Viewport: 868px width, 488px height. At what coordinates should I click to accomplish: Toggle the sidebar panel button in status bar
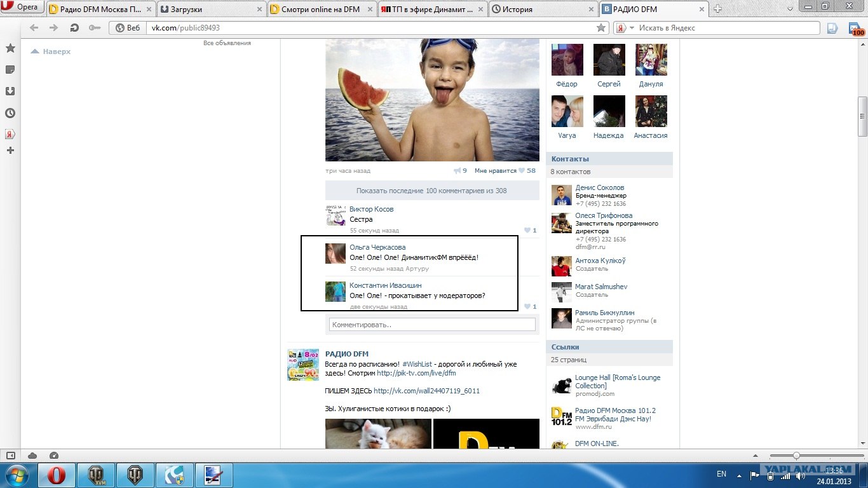[x=10, y=456]
